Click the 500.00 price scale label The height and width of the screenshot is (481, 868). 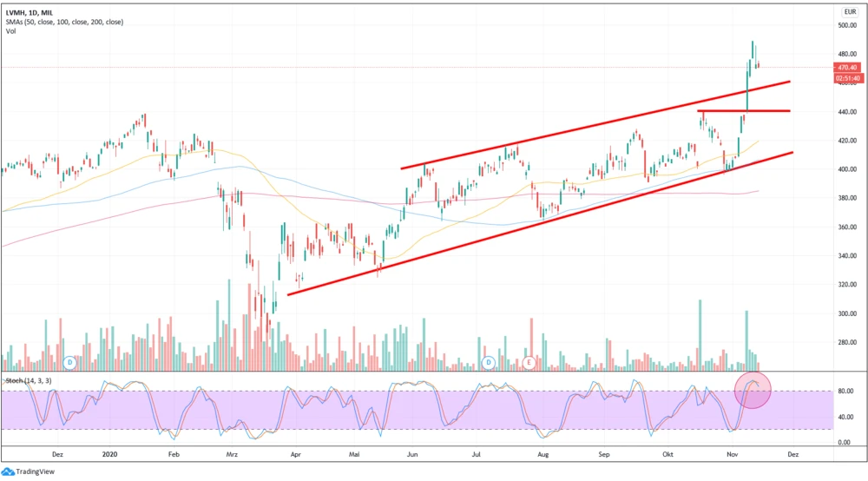(847, 25)
